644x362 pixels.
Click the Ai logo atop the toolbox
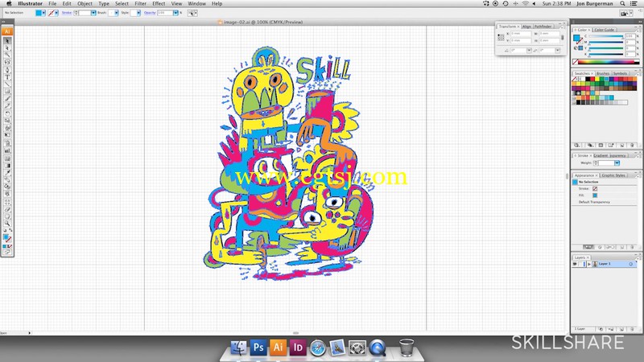coord(7,31)
